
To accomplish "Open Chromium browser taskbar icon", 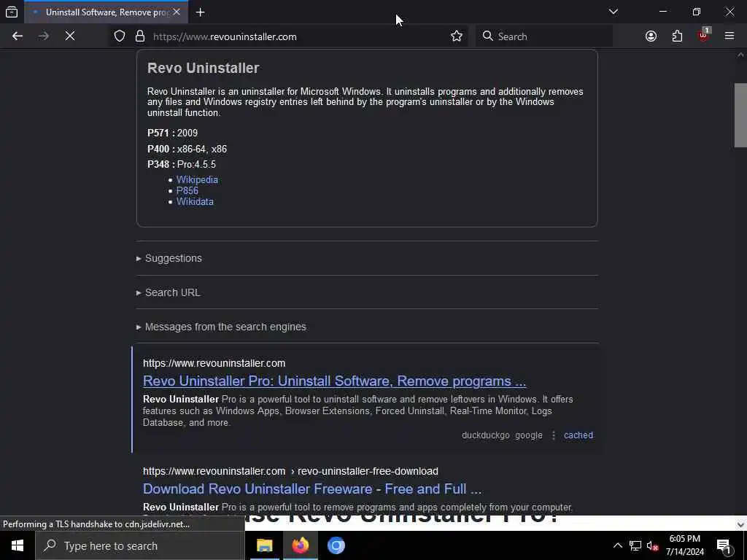I will click(336, 545).
